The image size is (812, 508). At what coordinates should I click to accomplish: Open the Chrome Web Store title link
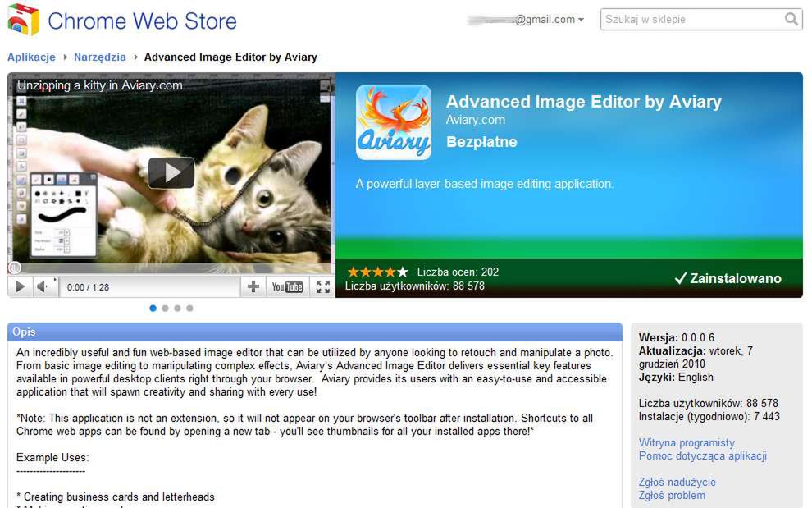(x=142, y=21)
